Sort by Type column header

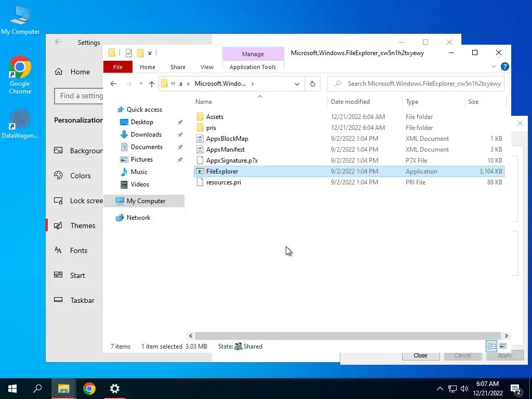pos(411,101)
